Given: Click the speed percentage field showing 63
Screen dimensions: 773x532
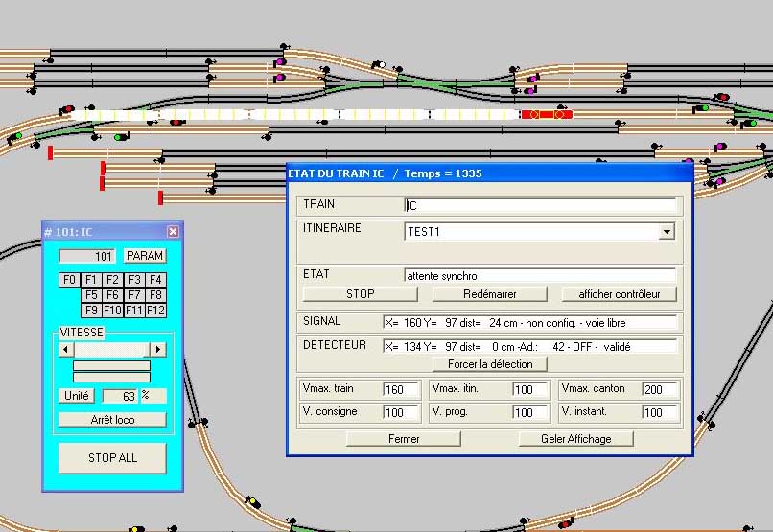Looking at the screenshot, I should 119,396.
